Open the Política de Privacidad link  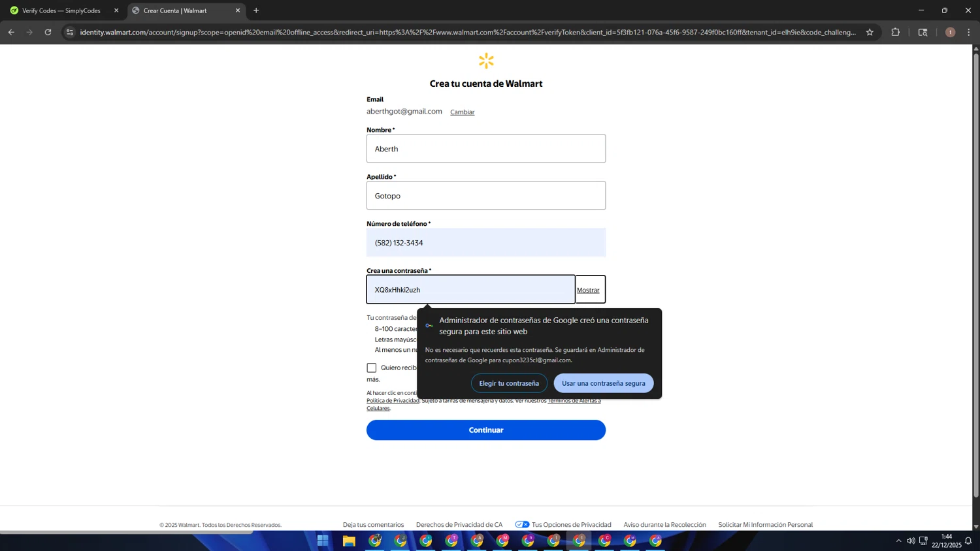pyautogui.click(x=393, y=401)
